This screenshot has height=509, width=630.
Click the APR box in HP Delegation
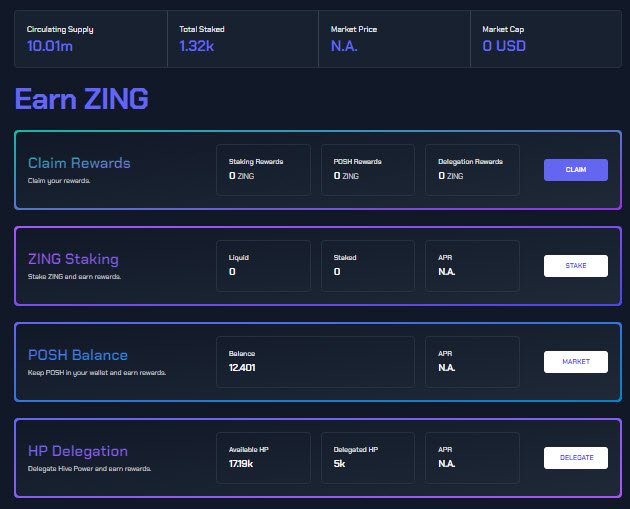click(472, 458)
